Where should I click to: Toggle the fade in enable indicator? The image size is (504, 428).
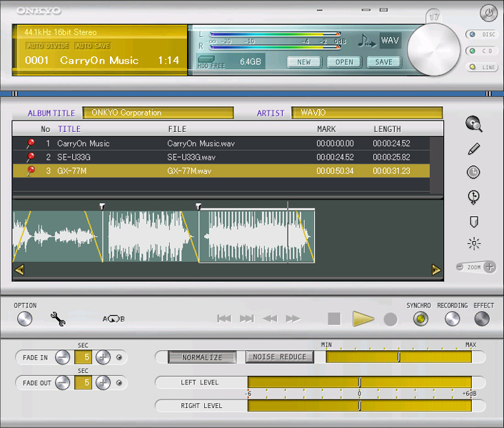[x=119, y=357]
